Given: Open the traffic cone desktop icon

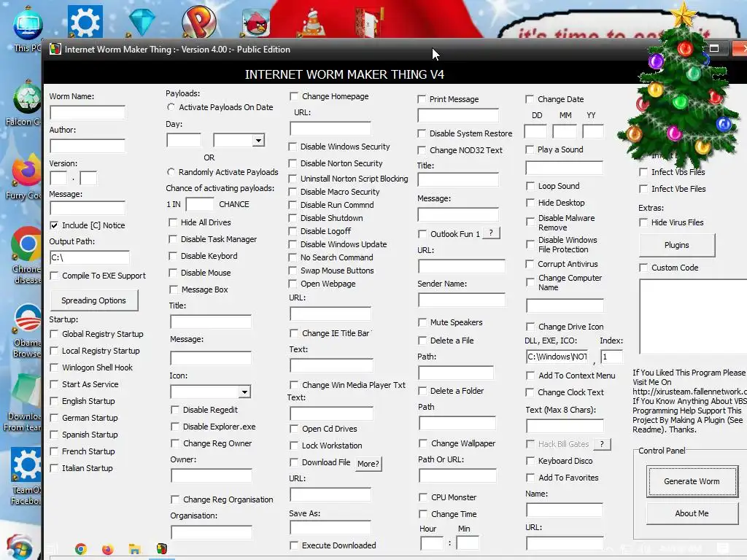Looking at the screenshot, I should click(x=314, y=23).
